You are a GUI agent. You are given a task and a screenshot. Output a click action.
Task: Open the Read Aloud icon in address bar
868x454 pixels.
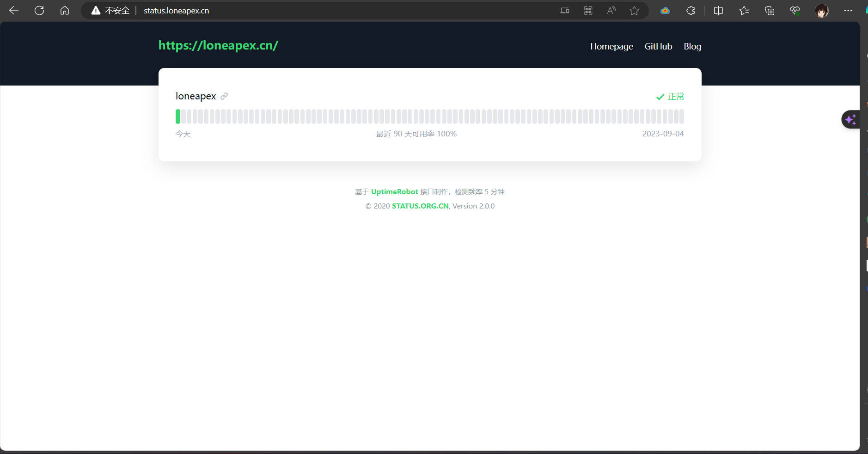point(611,11)
